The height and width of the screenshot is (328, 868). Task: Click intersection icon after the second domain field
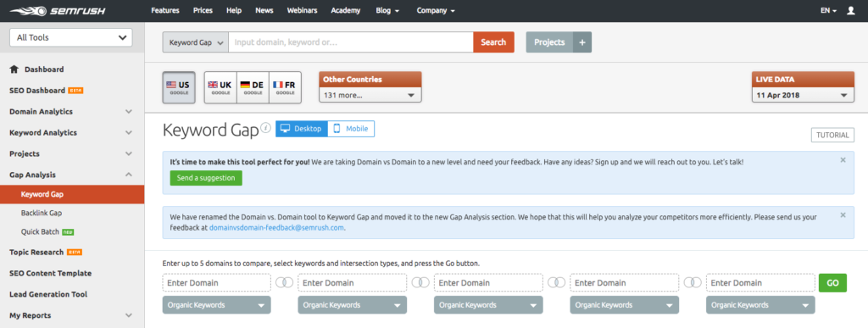420,282
